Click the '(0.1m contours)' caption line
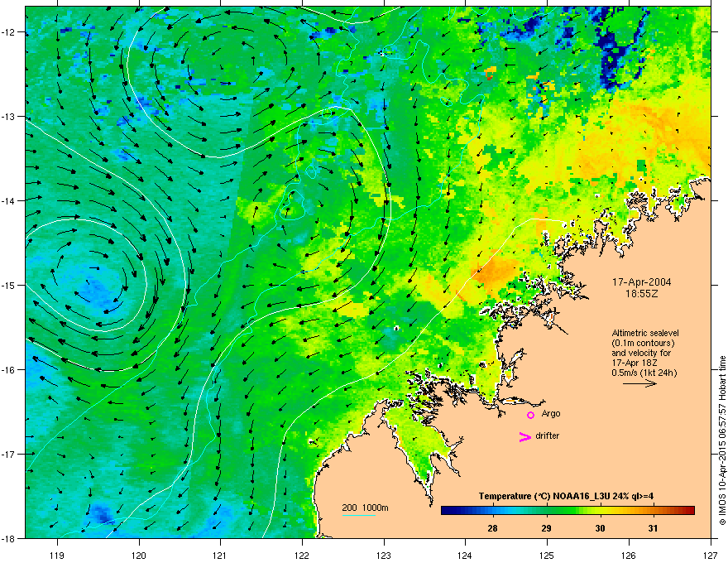 [x=643, y=343]
